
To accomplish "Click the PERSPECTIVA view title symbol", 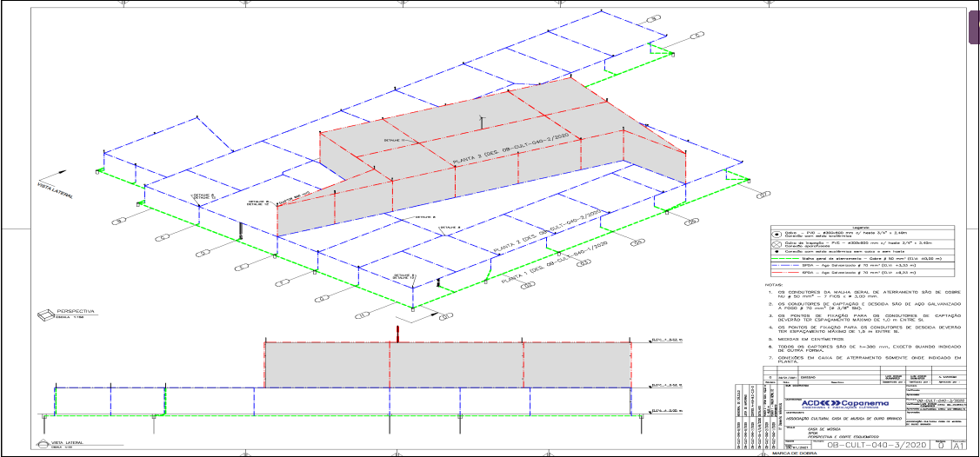I will [44, 314].
